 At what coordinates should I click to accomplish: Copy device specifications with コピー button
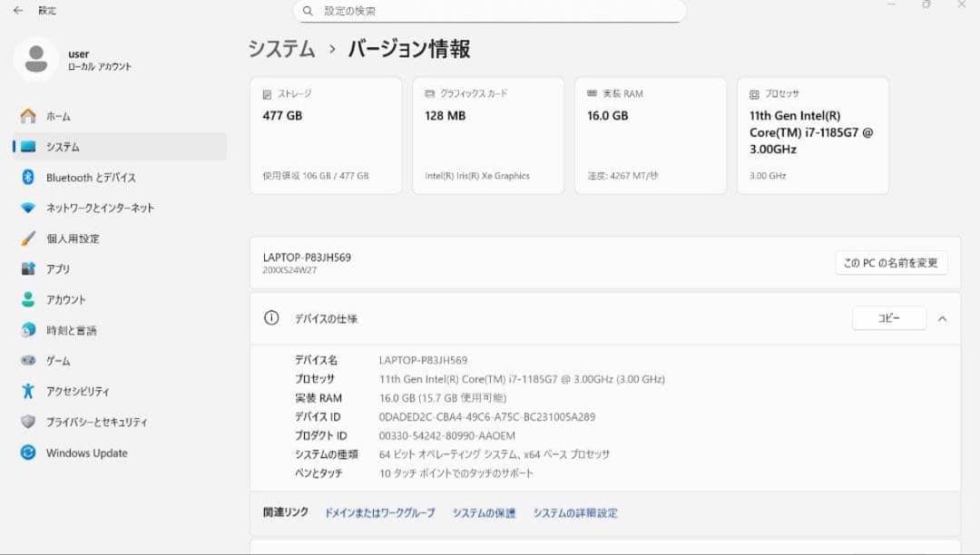coord(888,318)
